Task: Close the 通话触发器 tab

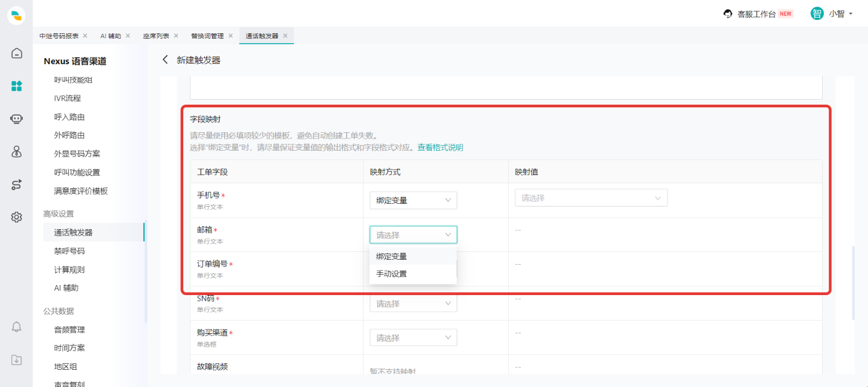Action: pyautogui.click(x=285, y=35)
